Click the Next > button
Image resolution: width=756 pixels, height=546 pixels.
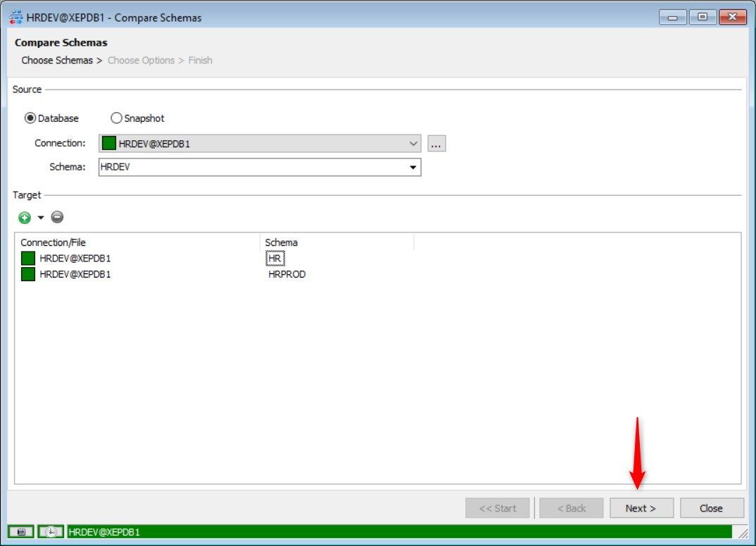pyautogui.click(x=641, y=509)
